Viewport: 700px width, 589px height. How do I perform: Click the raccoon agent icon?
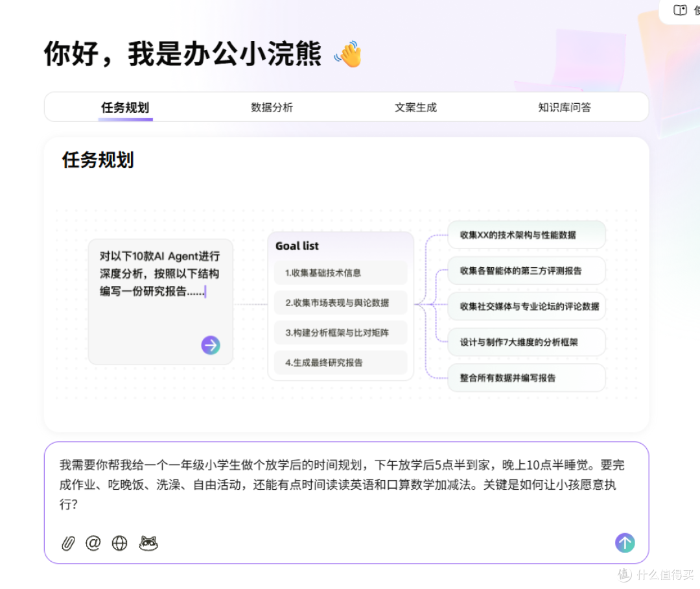coord(148,543)
